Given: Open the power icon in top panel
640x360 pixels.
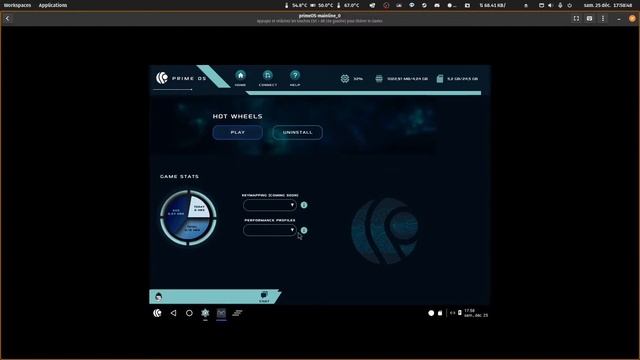Looking at the screenshot, I should (570, 5).
